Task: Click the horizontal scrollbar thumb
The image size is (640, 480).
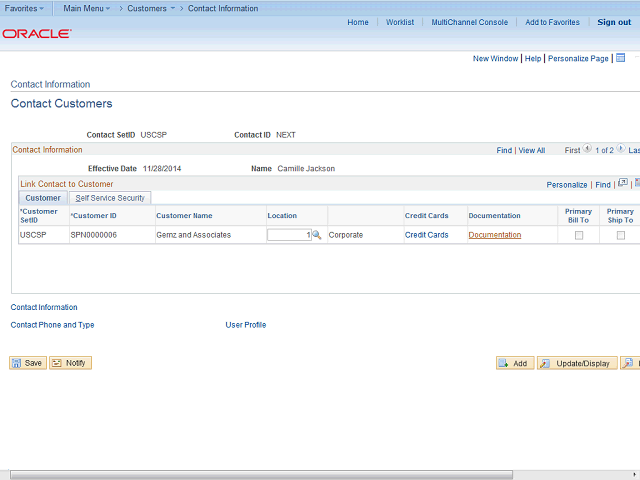Action: pyautogui.click(x=261, y=475)
